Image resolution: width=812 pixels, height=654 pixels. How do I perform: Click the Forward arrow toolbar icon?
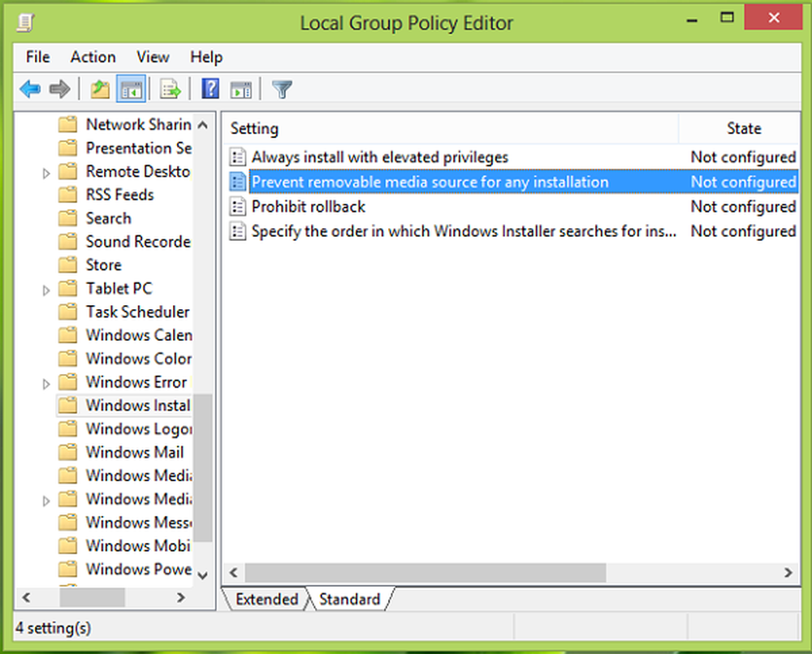point(58,89)
